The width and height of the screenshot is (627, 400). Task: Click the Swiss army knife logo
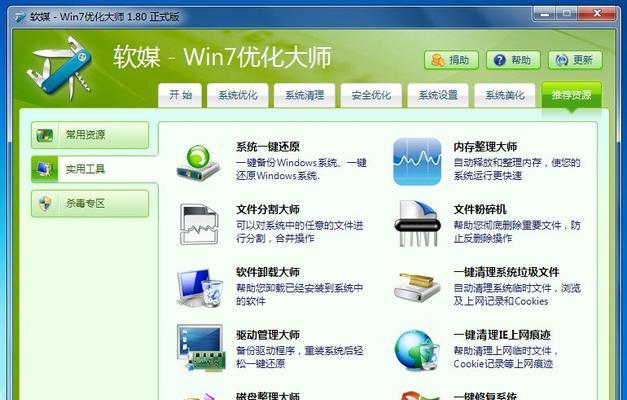(x=59, y=68)
